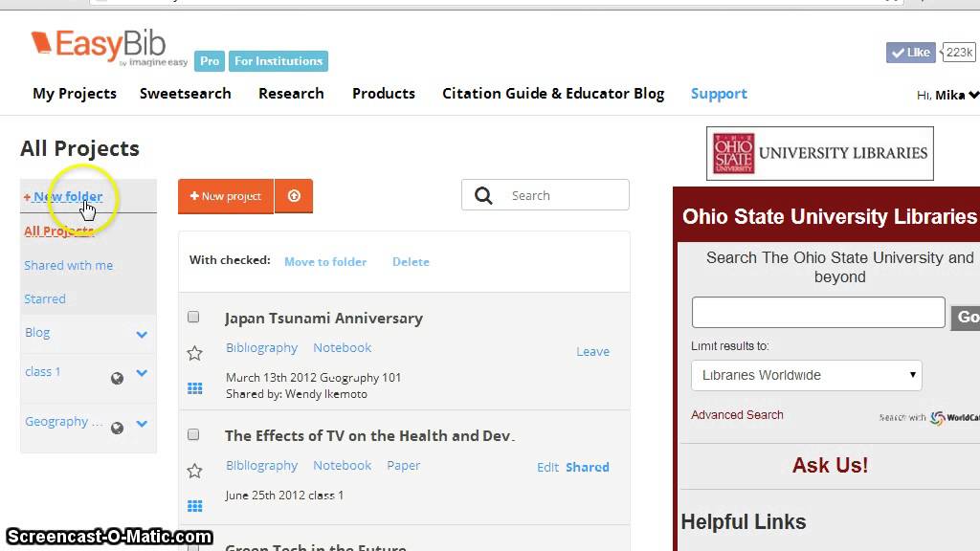Open grid icon under The Effects of TV
The image size is (980, 551).
point(195,505)
